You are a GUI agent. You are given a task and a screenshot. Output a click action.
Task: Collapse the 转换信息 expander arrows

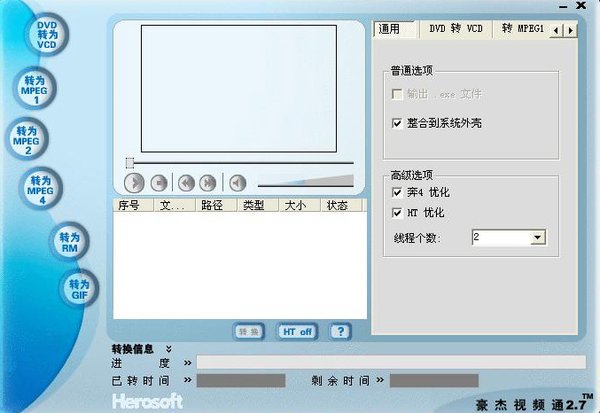click(169, 349)
